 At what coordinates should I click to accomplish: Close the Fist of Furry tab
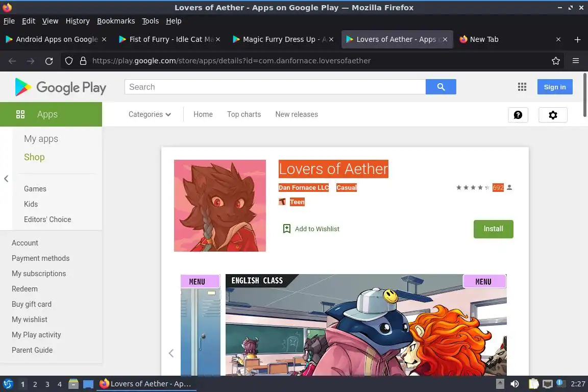(218, 39)
